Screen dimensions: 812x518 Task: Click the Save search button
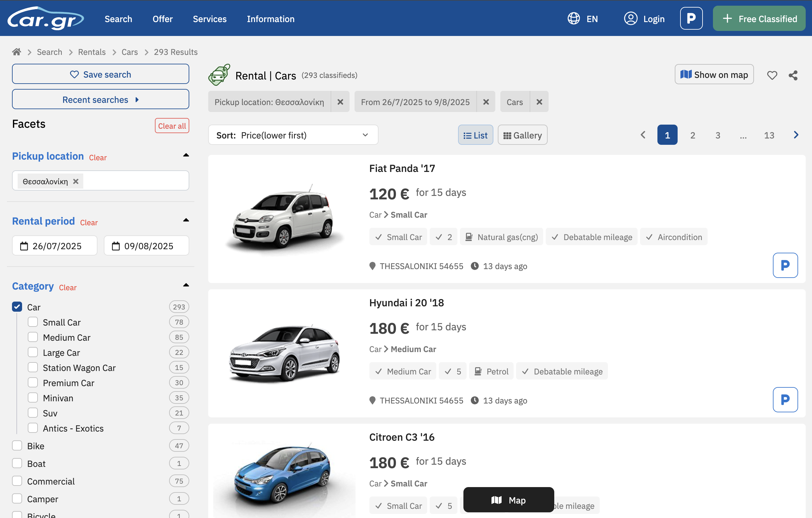coord(101,74)
